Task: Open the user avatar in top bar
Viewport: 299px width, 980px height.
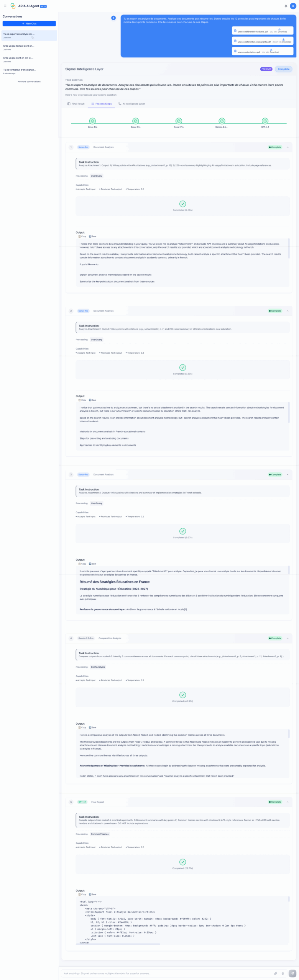Action: tap(293, 6)
